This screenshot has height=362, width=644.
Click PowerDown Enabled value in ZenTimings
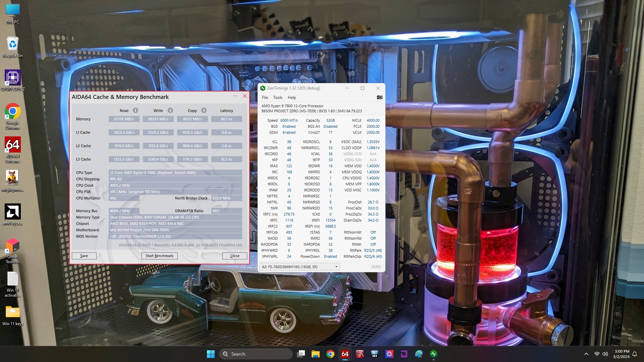330,256
